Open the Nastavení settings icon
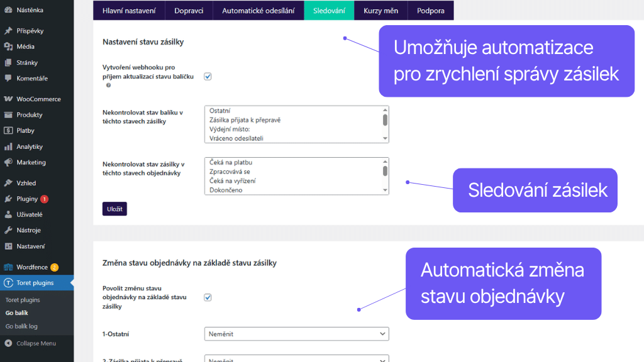 coord(8,246)
